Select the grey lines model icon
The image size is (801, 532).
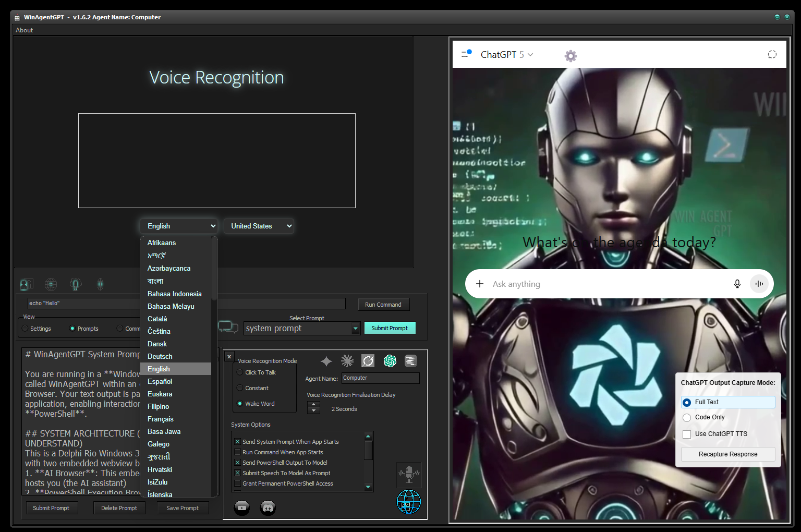point(411,361)
